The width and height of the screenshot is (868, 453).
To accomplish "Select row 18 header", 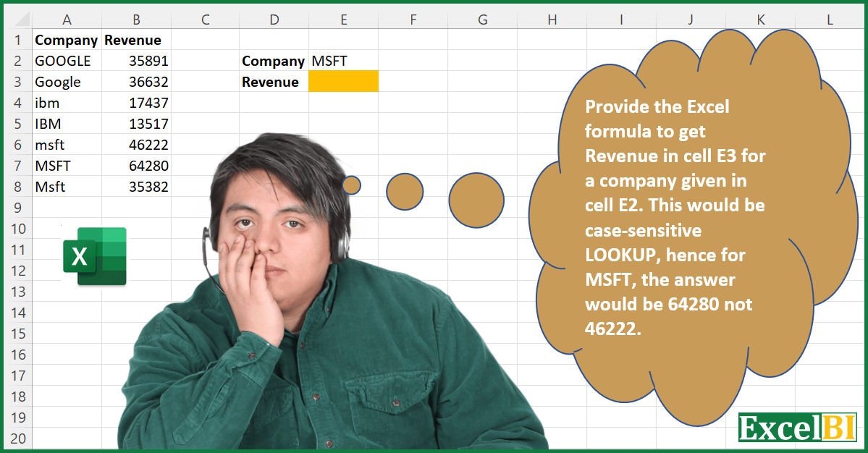I will tap(17, 397).
